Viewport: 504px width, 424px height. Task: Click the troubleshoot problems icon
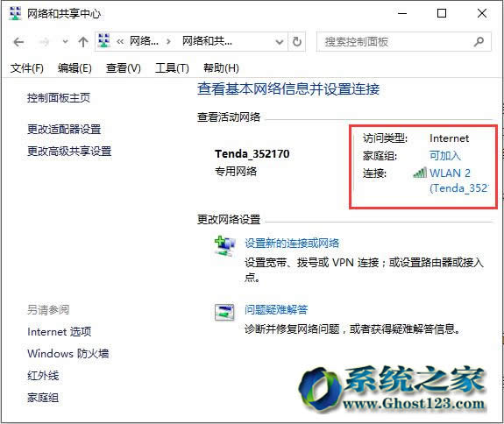[x=224, y=312]
